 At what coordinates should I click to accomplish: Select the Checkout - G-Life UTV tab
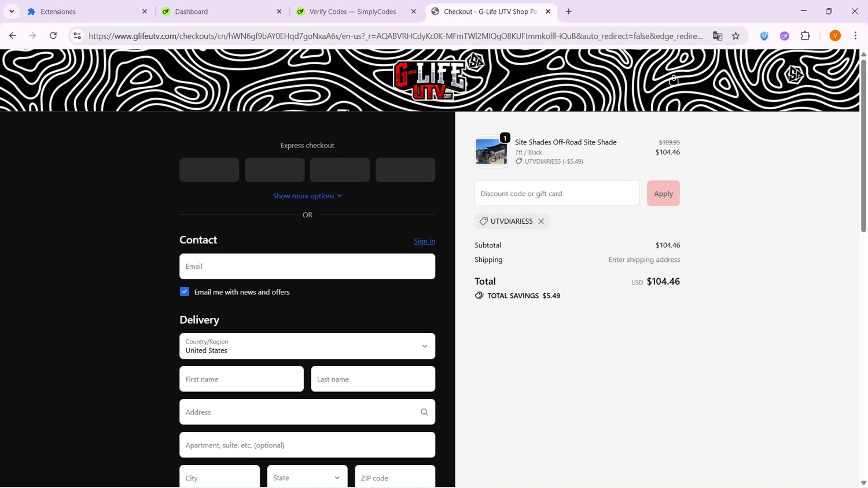[x=491, y=12]
